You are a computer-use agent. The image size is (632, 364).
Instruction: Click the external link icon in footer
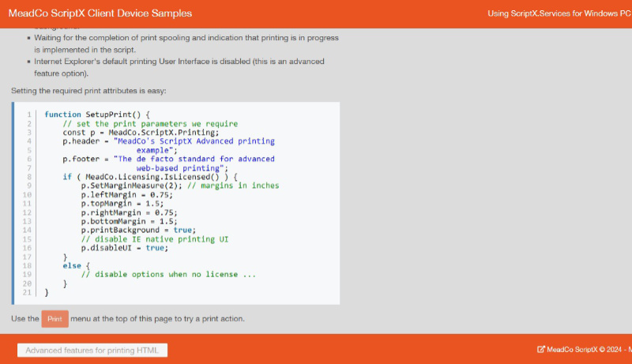[x=541, y=349]
